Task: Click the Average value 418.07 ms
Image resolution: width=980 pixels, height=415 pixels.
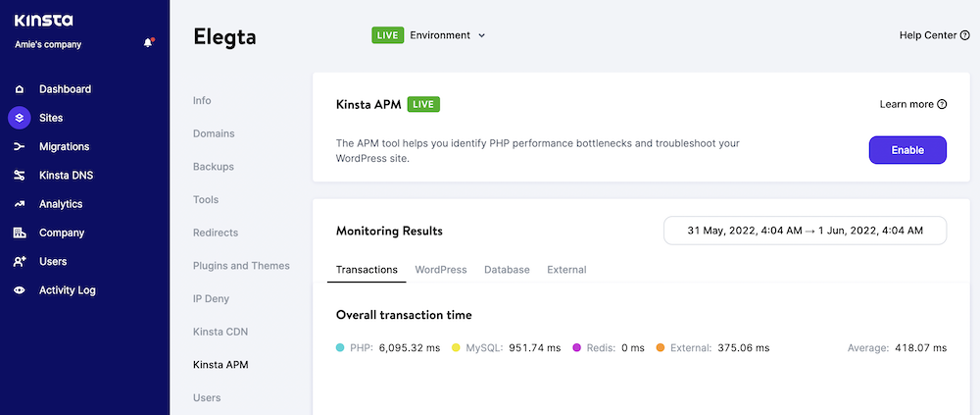Action: [920, 348]
